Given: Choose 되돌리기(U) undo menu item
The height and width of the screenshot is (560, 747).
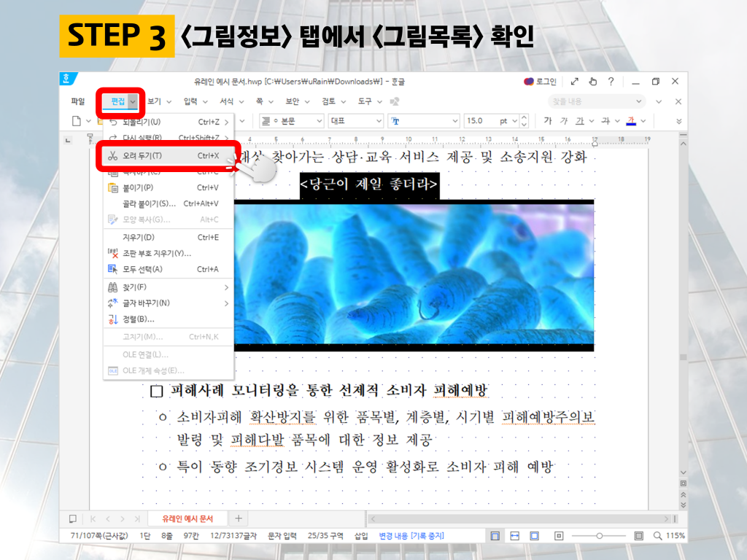Looking at the screenshot, I should click(x=169, y=122).
